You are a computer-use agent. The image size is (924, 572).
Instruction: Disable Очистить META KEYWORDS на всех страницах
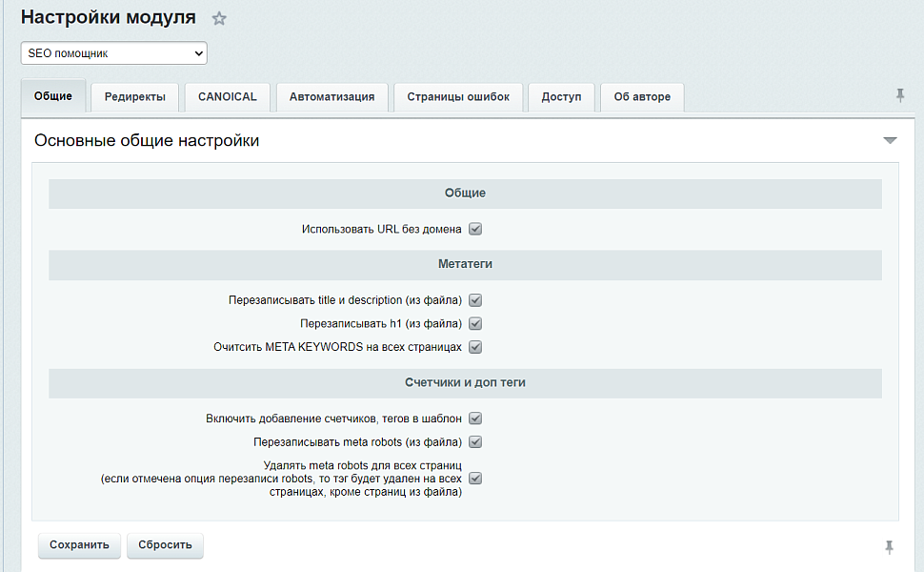474,347
